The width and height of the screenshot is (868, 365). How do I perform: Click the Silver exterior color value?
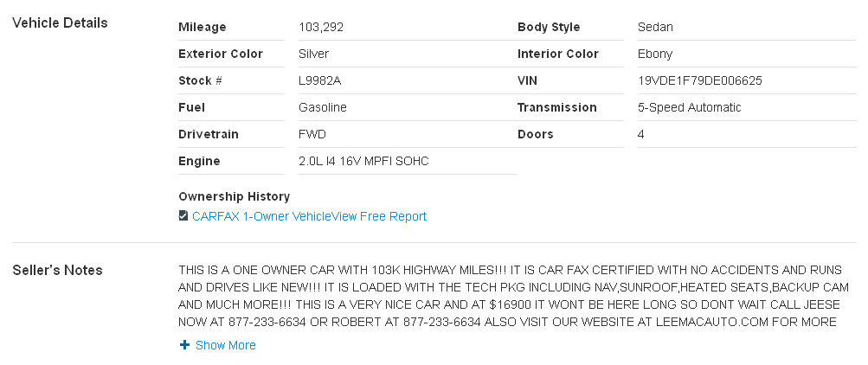click(x=313, y=54)
